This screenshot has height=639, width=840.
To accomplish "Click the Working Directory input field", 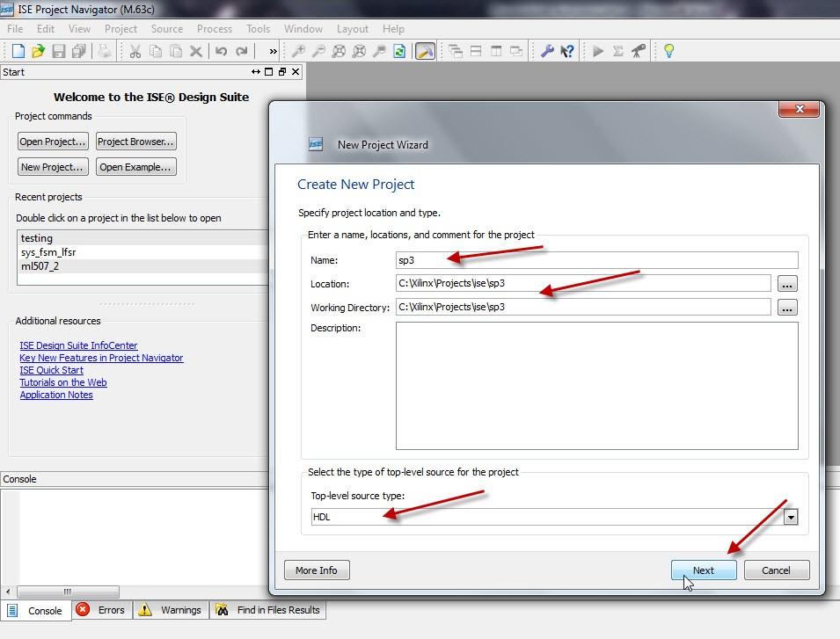I will pos(583,307).
